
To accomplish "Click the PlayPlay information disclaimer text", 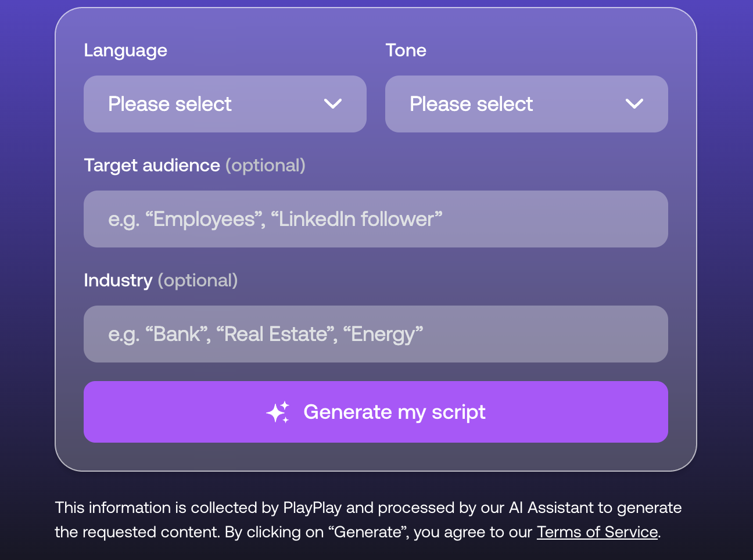I will pos(368,520).
